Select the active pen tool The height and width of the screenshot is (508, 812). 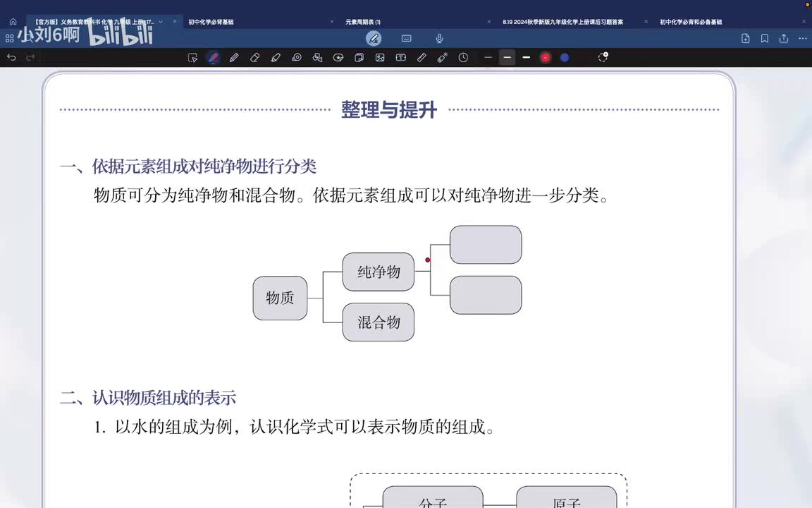pyautogui.click(x=214, y=58)
